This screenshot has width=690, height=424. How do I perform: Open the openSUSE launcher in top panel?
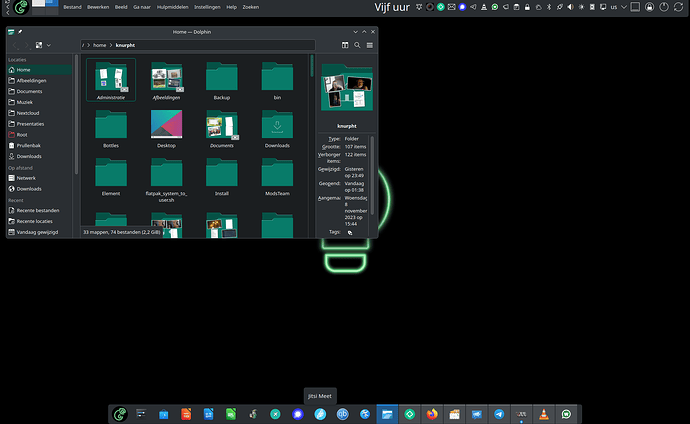(21, 7)
